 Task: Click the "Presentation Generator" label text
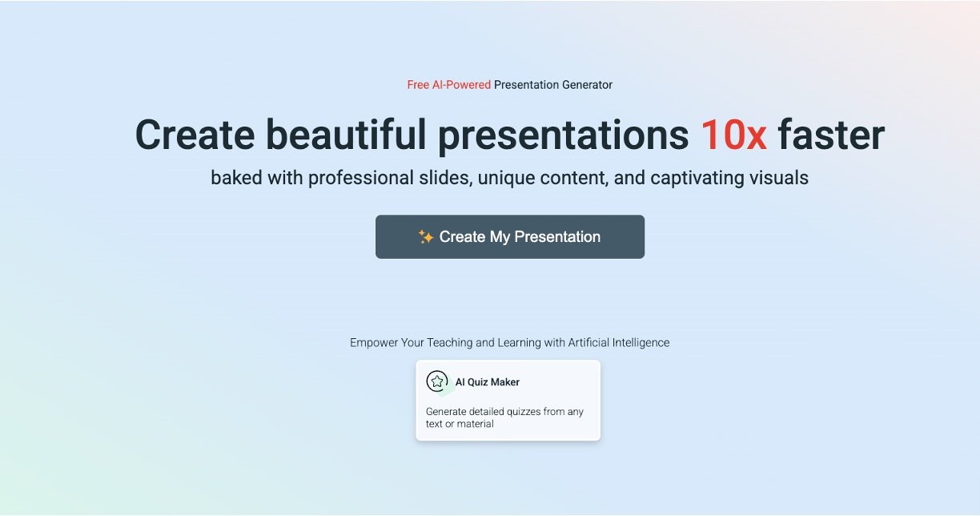click(x=553, y=85)
